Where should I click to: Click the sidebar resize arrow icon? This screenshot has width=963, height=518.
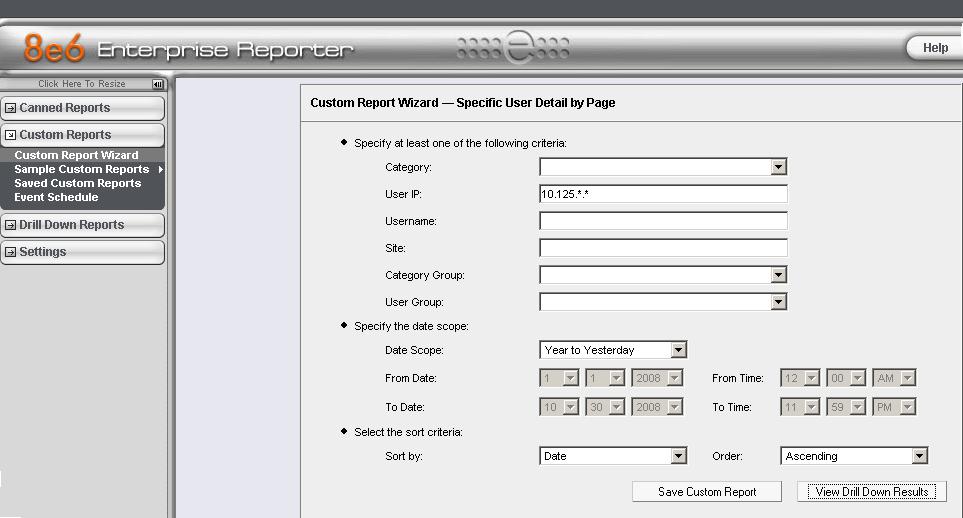pos(157,85)
